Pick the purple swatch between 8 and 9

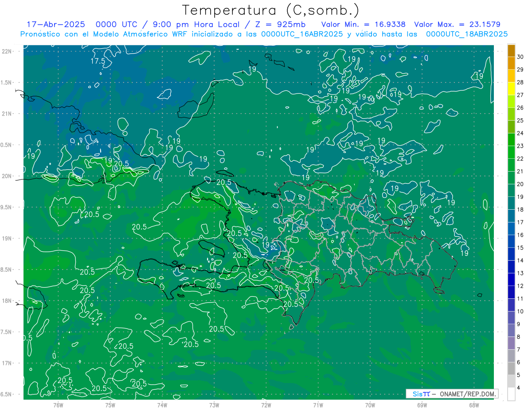pos(511,331)
